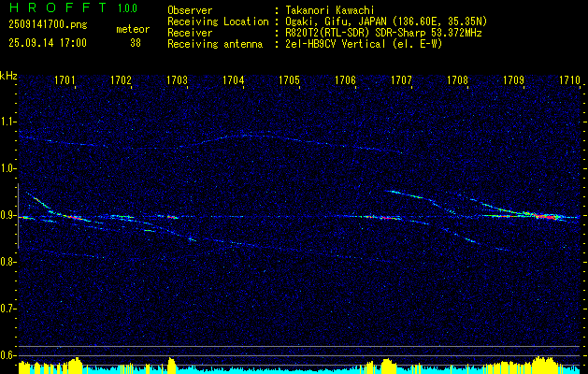Click the HROFFT title text
Viewport: 588px width, 374px height.
(57, 7)
